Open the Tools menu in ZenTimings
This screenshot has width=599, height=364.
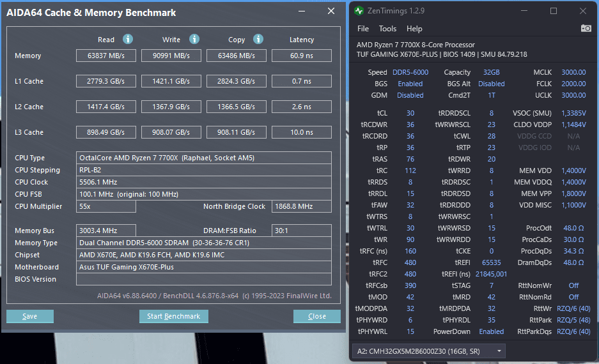click(387, 29)
